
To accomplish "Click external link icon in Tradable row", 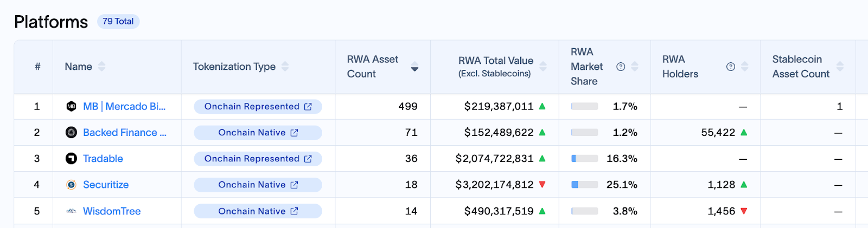I will pyautogui.click(x=308, y=159).
